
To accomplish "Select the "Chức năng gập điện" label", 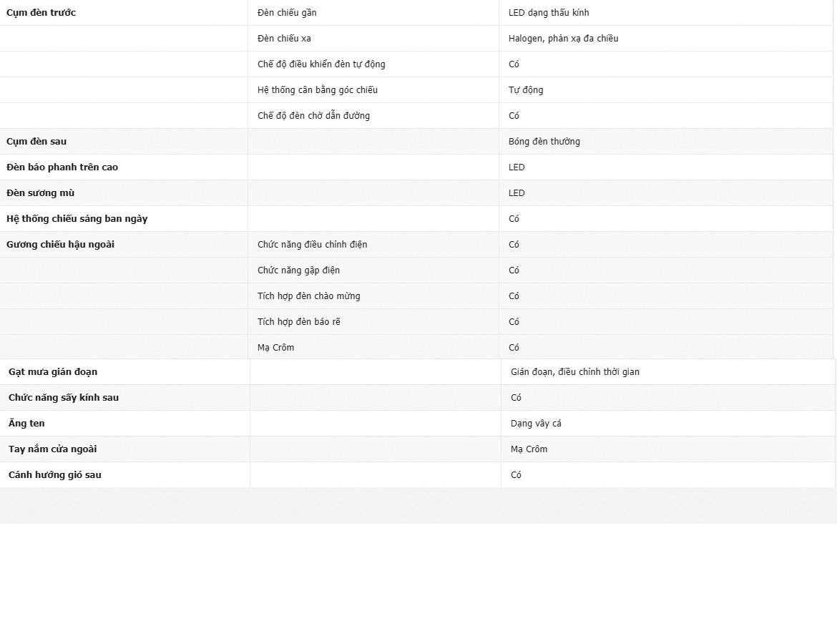I will [298, 270].
